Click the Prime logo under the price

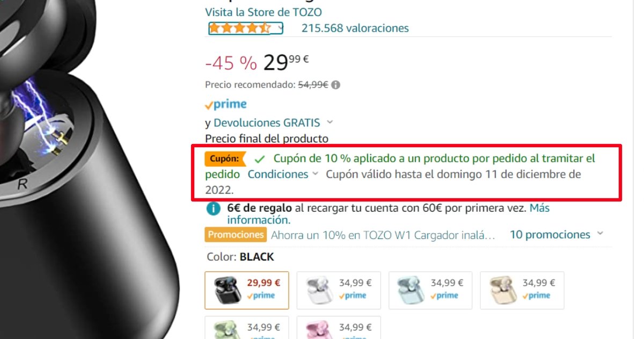point(226,104)
